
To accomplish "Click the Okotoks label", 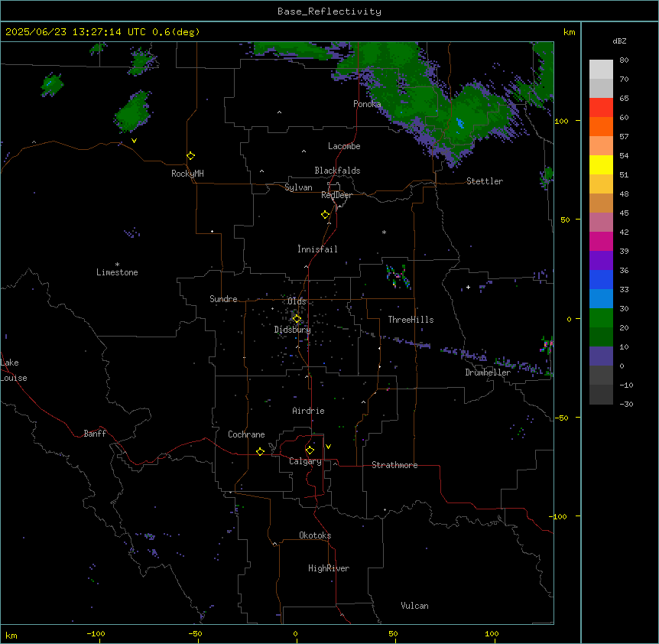I will [315, 535].
